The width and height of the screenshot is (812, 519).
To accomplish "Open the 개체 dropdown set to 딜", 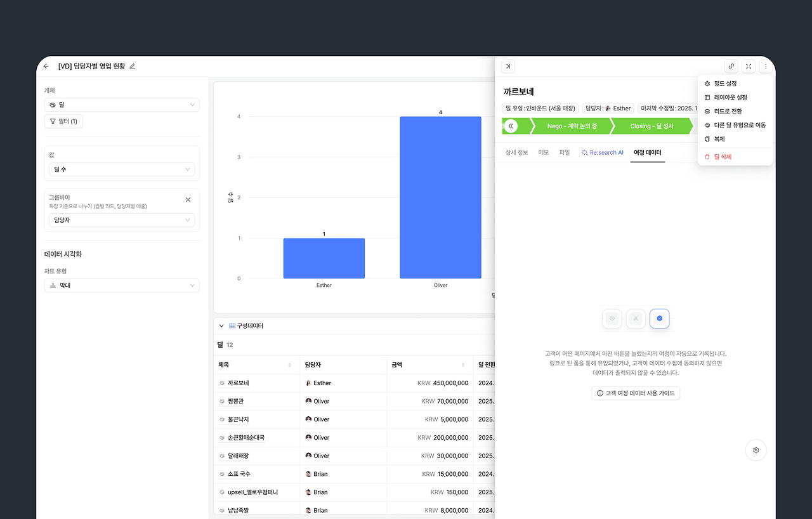I will [122, 105].
